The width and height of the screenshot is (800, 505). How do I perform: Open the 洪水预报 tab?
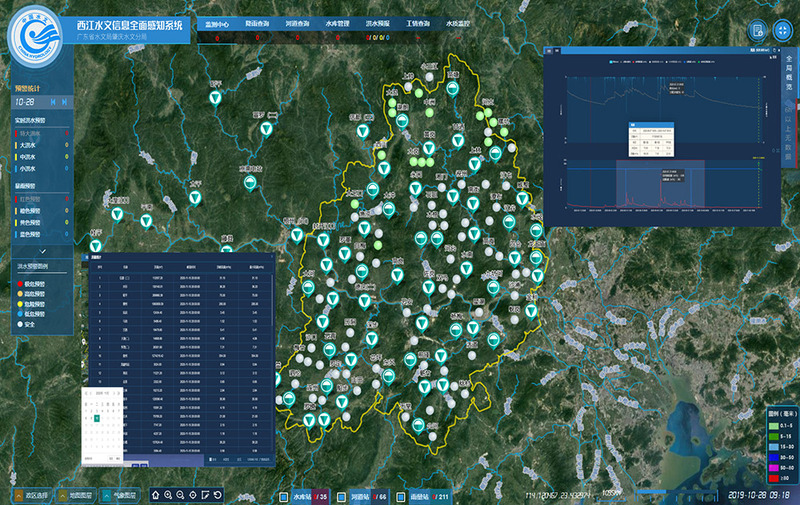tap(378, 23)
